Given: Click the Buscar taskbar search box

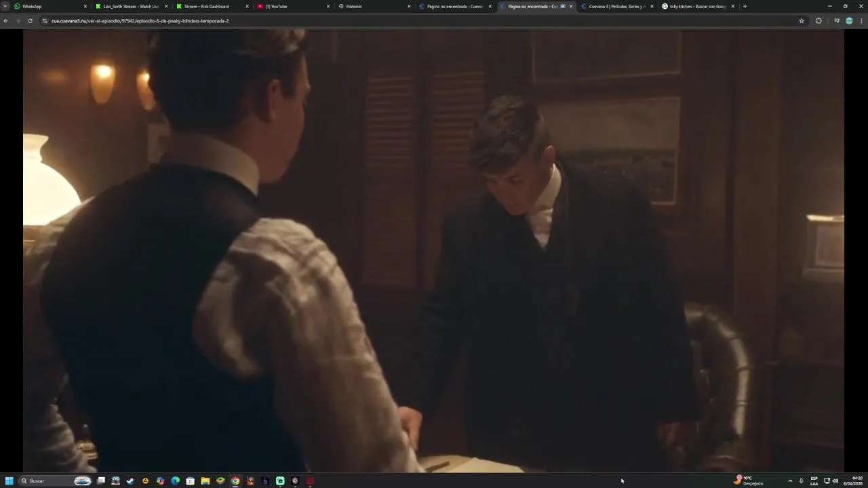Looking at the screenshot, I should [55, 481].
